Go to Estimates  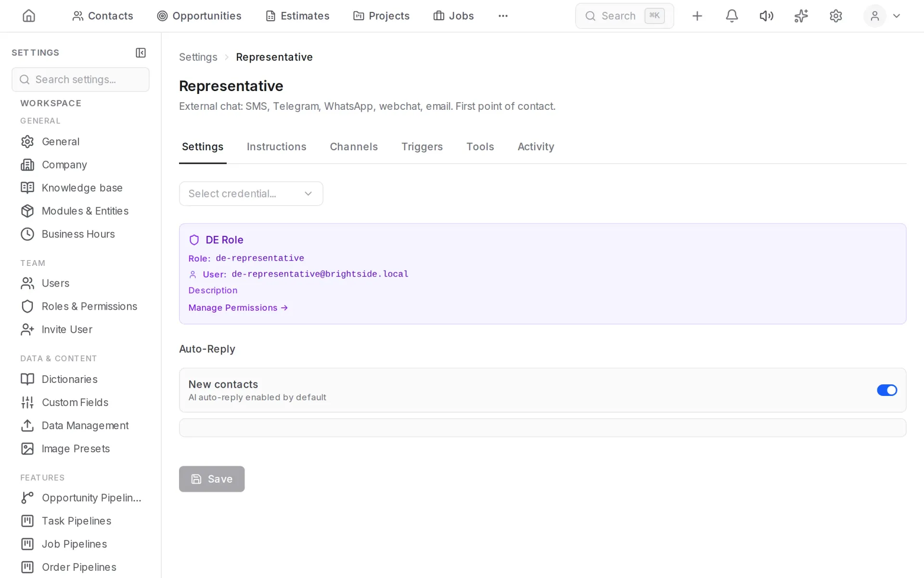tap(297, 16)
